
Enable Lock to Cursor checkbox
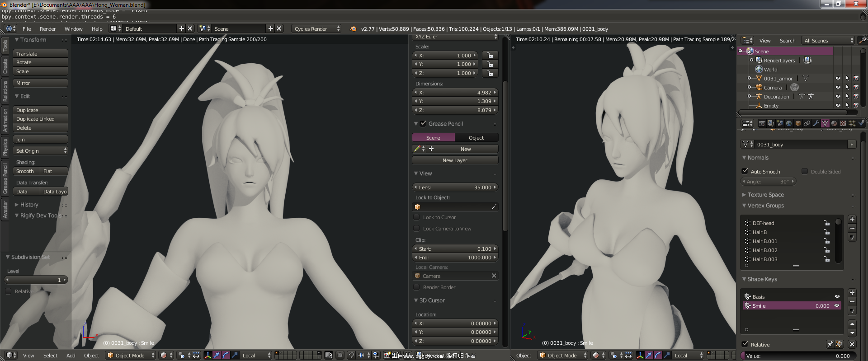(417, 217)
